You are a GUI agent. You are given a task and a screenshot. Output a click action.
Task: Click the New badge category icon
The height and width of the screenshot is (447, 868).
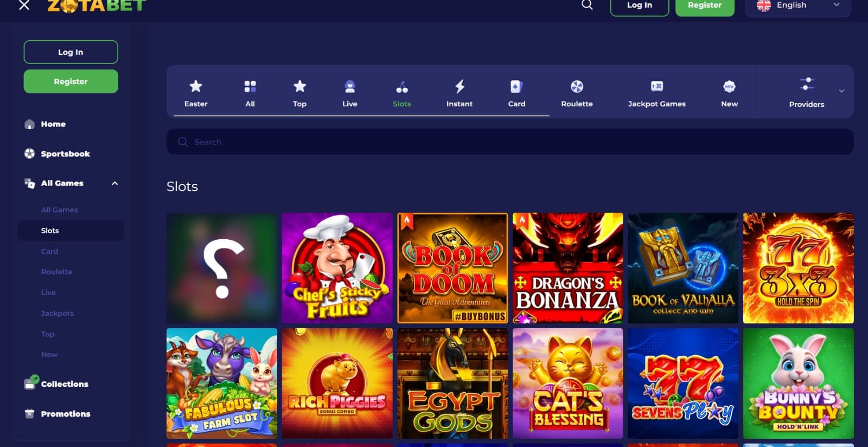(x=729, y=86)
